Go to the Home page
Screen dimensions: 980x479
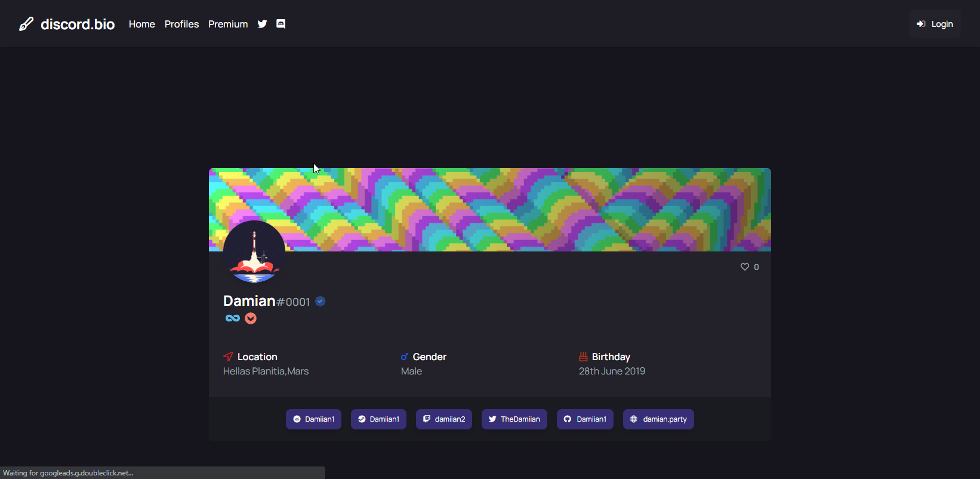tap(141, 24)
